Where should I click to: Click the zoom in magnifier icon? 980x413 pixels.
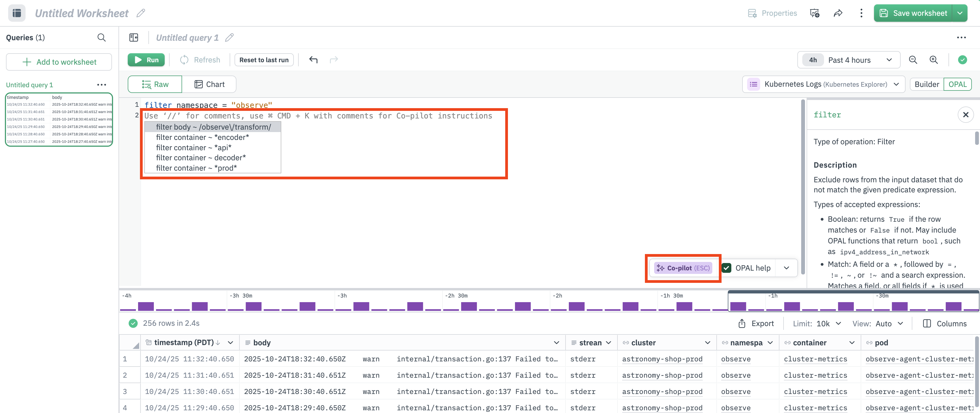tap(933, 60)
